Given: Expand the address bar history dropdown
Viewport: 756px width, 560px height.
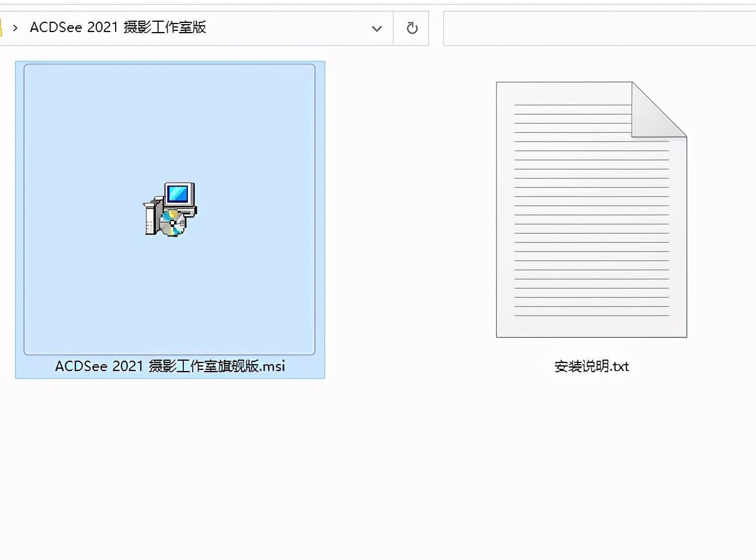Looking at the screenshot, I should pos(376,28).
